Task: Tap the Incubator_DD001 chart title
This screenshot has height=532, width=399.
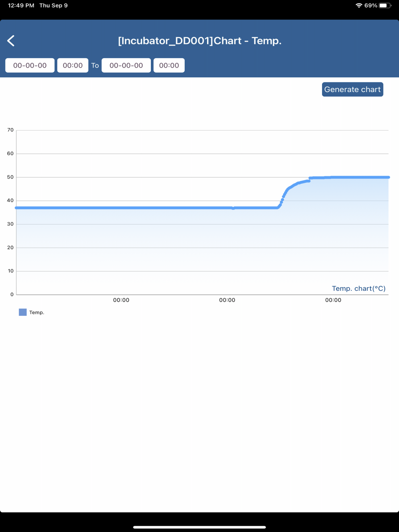Action: [x=199, y=41]
